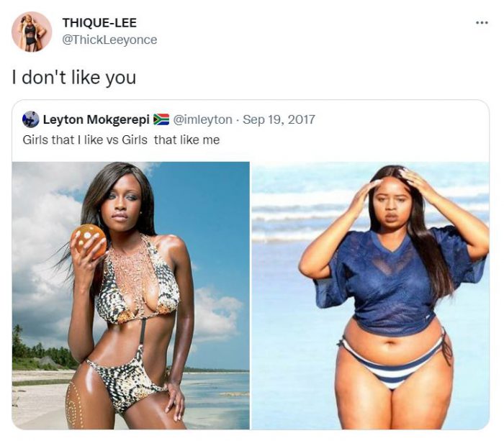Click the quoted tweet header row
The width and height of the screenshot is (504, 441).
tap(168, 119)
